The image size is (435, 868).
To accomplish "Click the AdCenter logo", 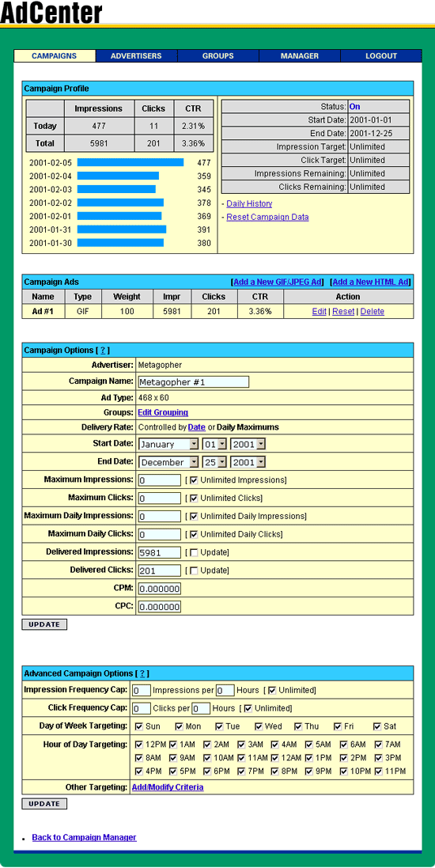I will (51, 13).
